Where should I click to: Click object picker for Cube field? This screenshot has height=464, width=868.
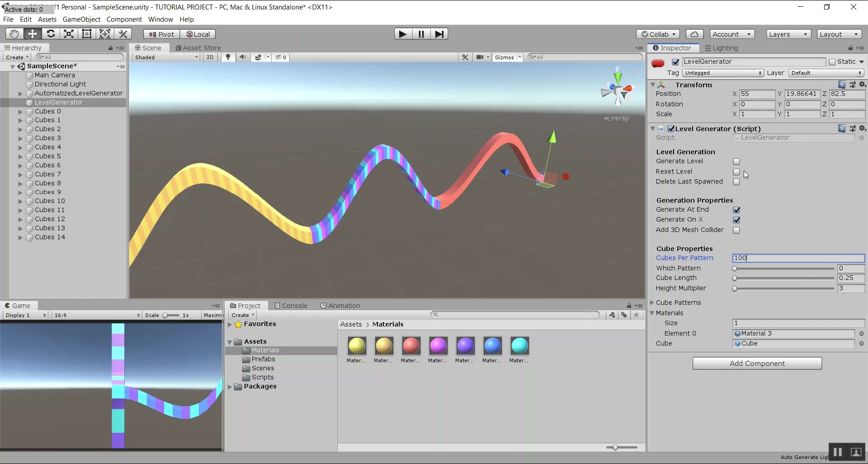pyautogui.click(x=861, y=343)
